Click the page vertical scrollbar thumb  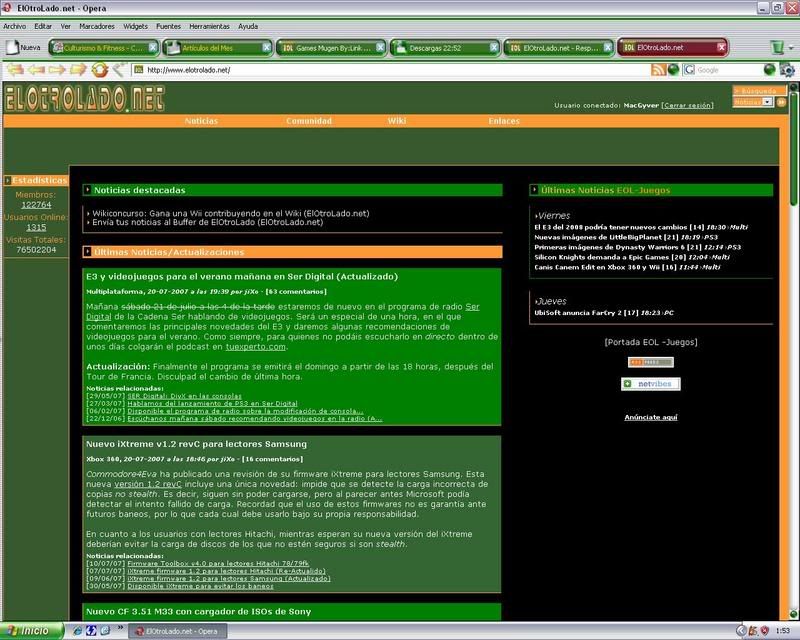click(x=794, y=149)
